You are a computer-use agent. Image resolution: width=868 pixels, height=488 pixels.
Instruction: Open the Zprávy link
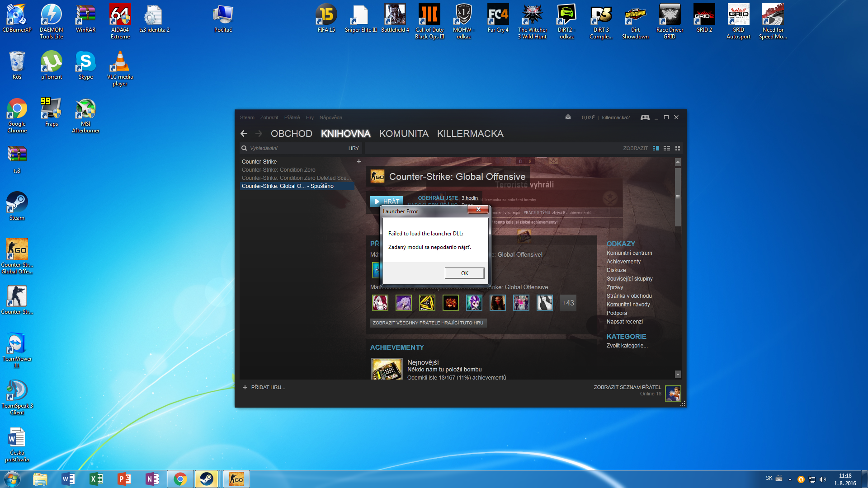coord(615,287)
